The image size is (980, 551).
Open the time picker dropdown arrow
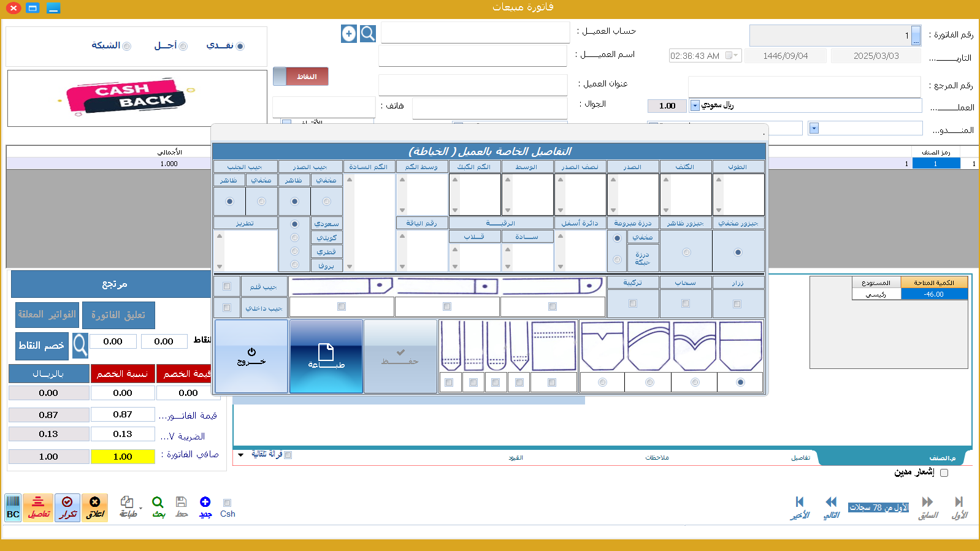[736, 56]
